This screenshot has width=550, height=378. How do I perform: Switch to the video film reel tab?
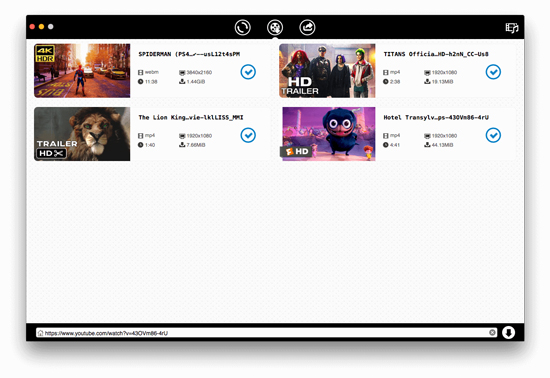[x=275, y=27]
